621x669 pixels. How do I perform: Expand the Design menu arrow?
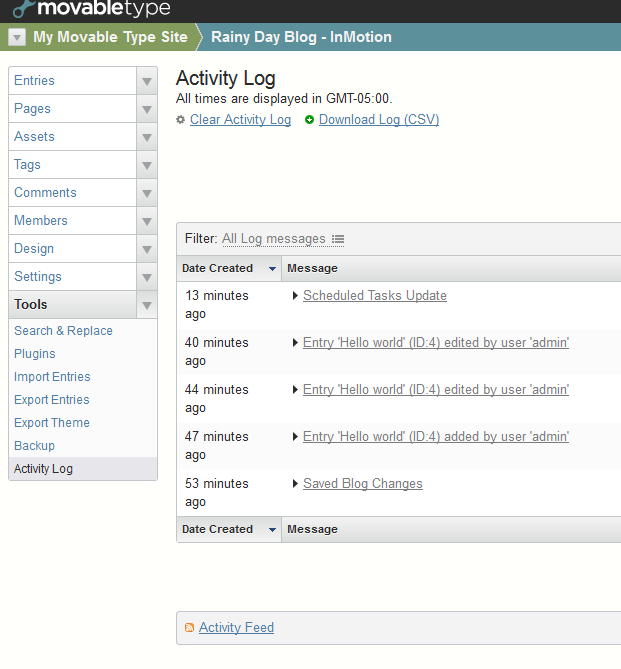pos(147,249)
